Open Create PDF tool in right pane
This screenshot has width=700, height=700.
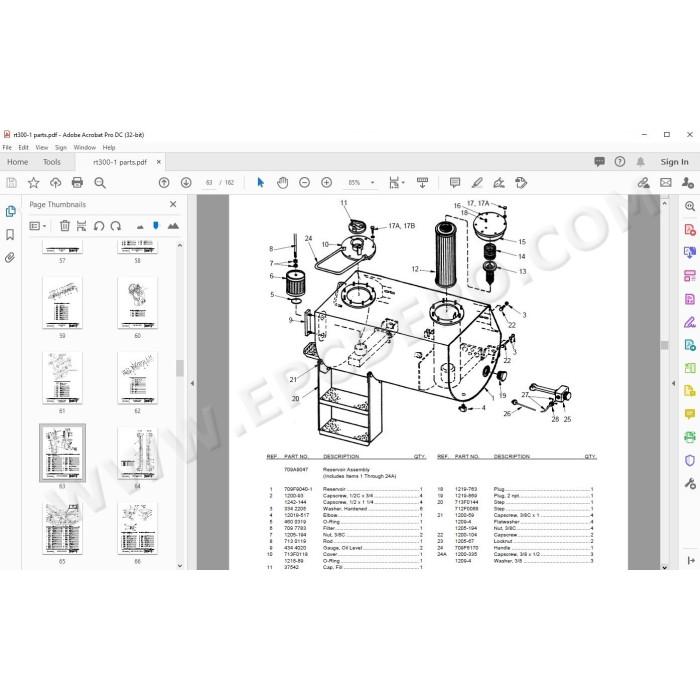[690, 229]
